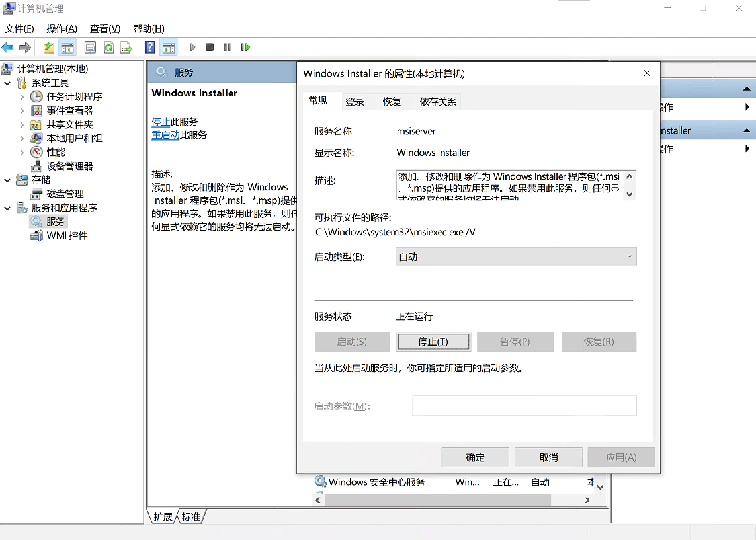The image size is (756, 540).
Task: Select 事件查看器 in the tree
Action: (x=69, y=111)
